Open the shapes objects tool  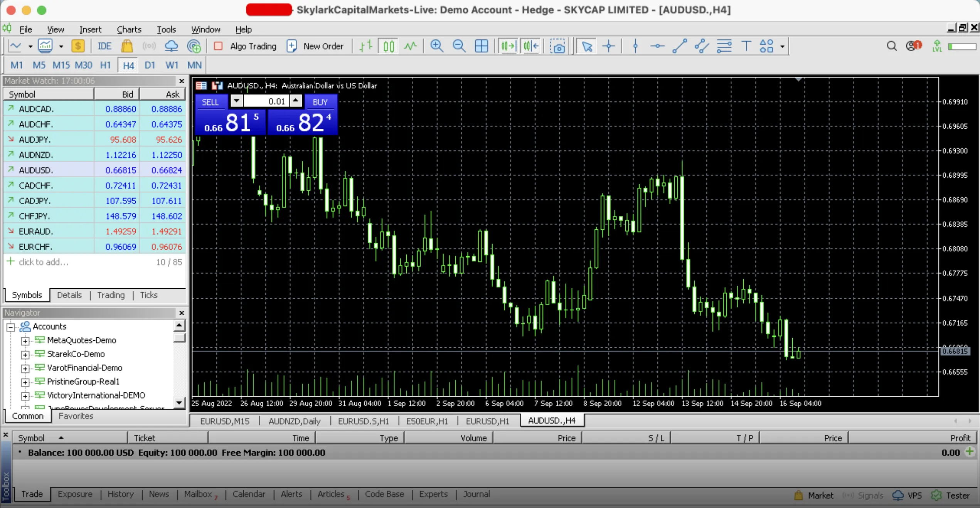[767, 46]
